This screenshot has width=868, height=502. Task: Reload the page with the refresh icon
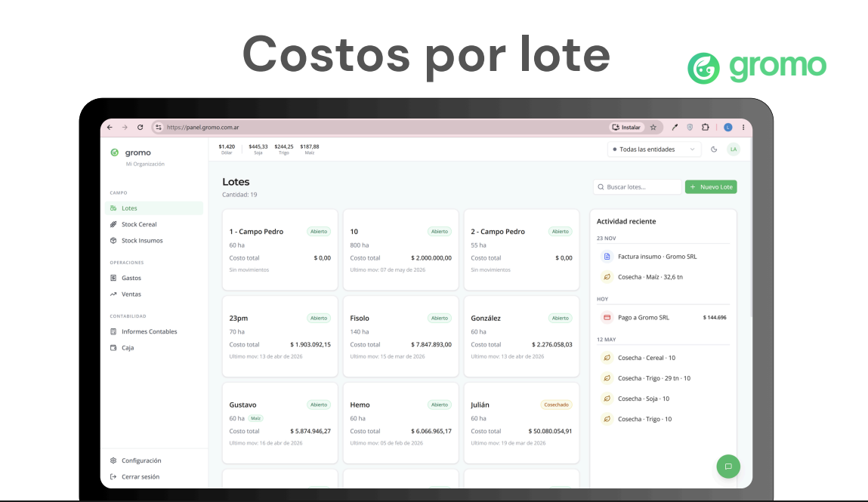[x=140, y=127]
